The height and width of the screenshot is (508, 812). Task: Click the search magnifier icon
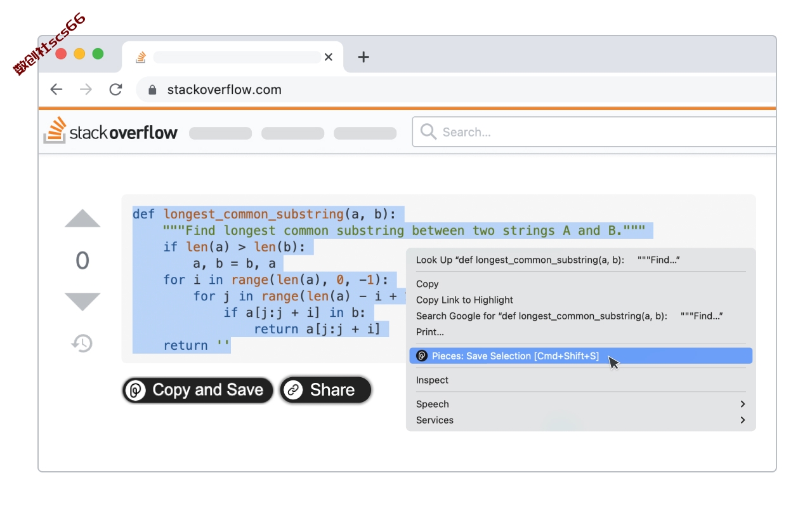tap(428, 131)
